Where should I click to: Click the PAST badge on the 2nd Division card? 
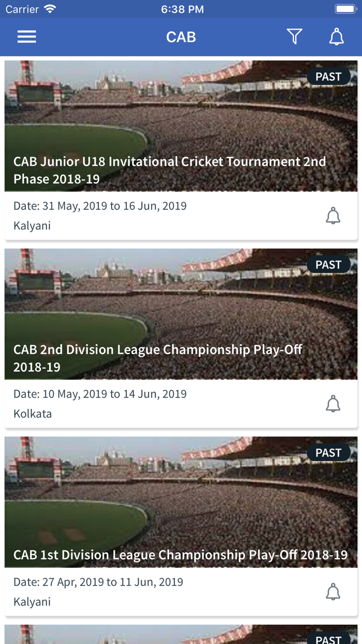[x=329, y=264]
